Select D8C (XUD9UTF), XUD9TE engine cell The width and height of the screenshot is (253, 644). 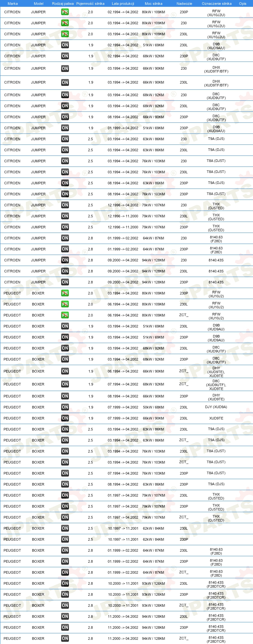click(216, 385)
